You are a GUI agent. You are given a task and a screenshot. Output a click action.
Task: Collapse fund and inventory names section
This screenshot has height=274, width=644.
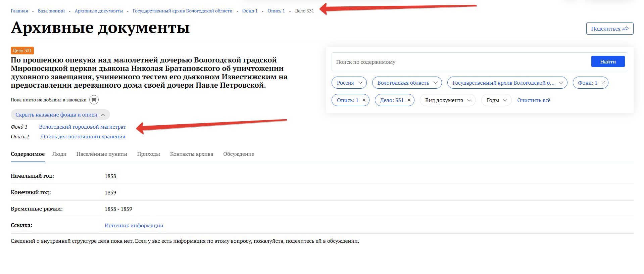coord(60,115)
